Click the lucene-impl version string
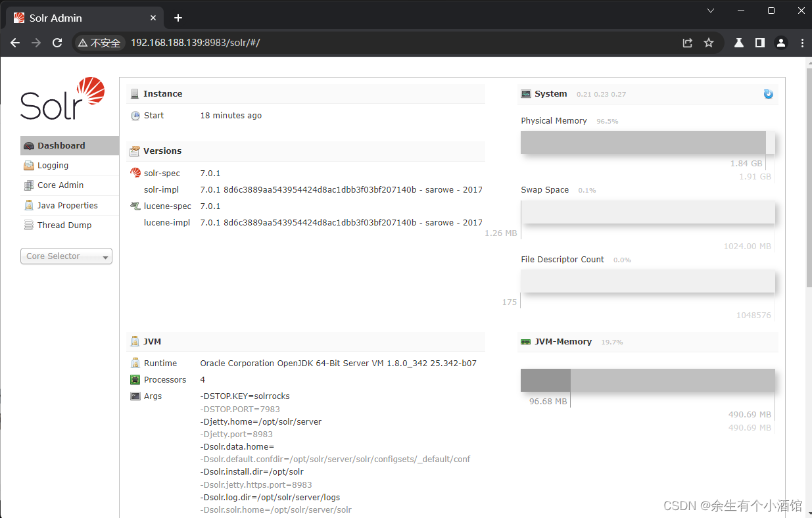 click(341, 222)
